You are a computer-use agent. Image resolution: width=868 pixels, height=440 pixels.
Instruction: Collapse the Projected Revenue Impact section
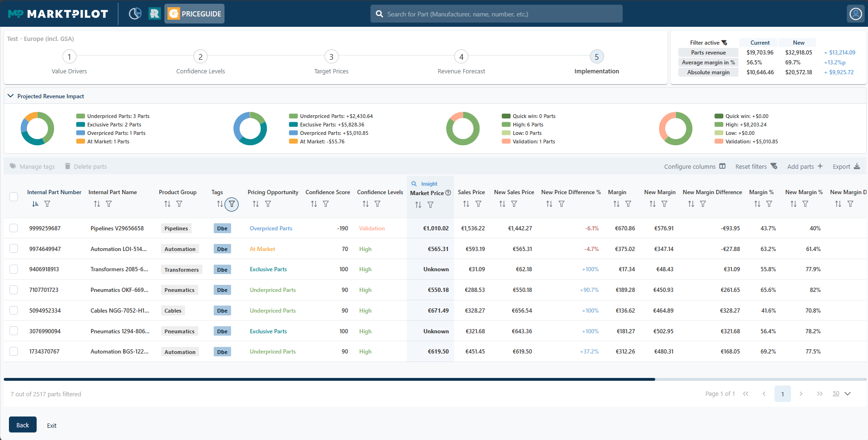(11, 96)
